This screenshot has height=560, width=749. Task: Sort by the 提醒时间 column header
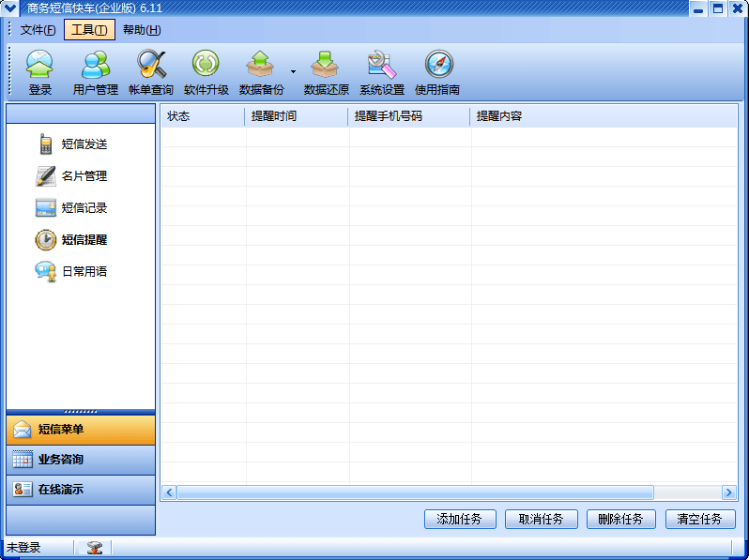(297, 116)
